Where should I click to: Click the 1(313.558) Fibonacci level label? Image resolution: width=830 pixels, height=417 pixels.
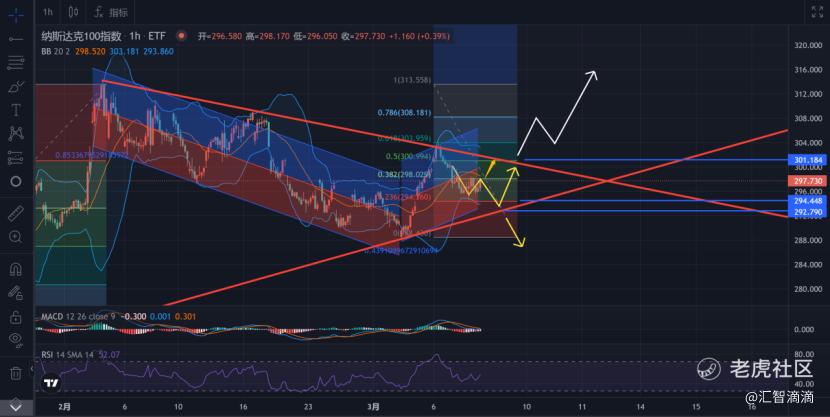[x=412, y=80]
